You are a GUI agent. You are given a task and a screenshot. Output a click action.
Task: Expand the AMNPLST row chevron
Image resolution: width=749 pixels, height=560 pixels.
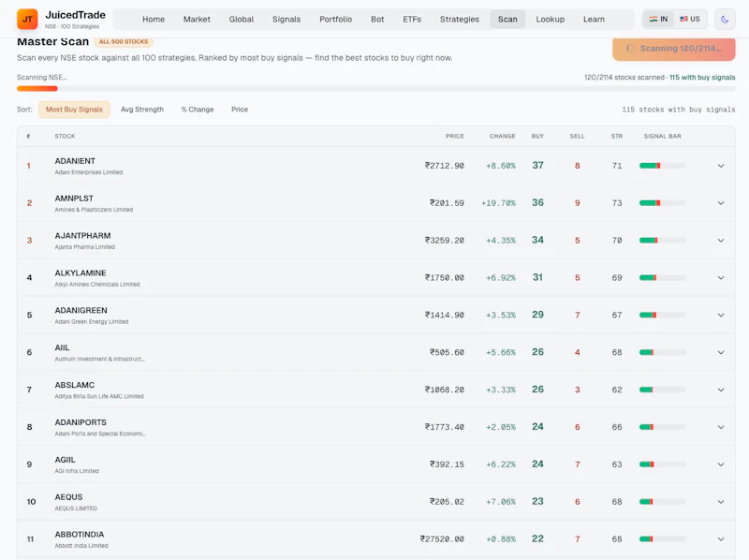coord(721,203)
